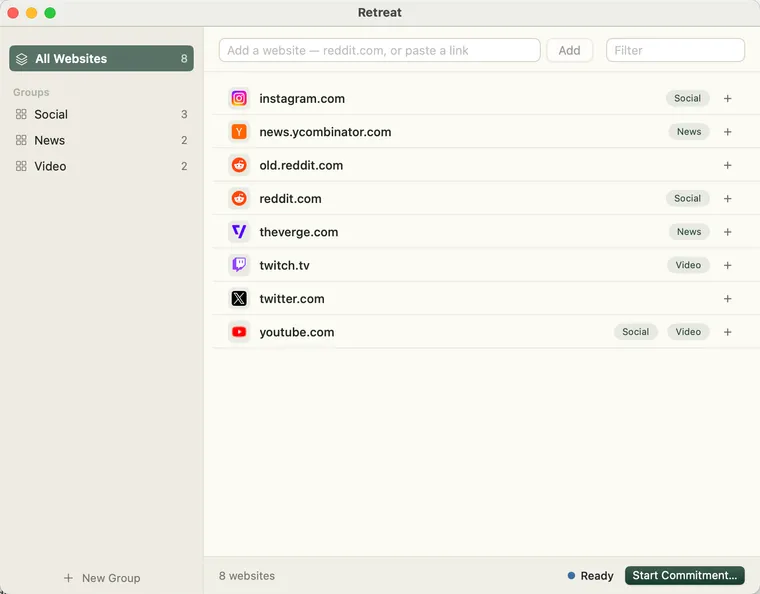
Task: Click the News tag on news.ycombinator.com
Action: (689, 132)
